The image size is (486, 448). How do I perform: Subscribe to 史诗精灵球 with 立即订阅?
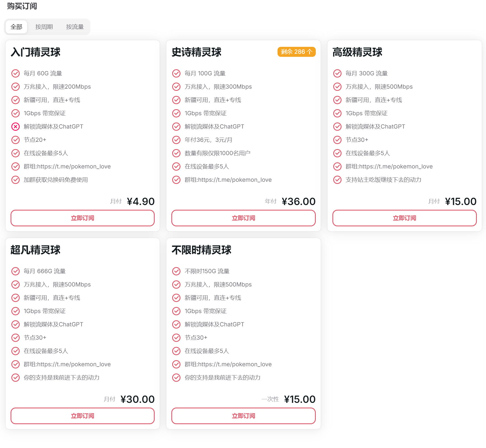(243, 218)
